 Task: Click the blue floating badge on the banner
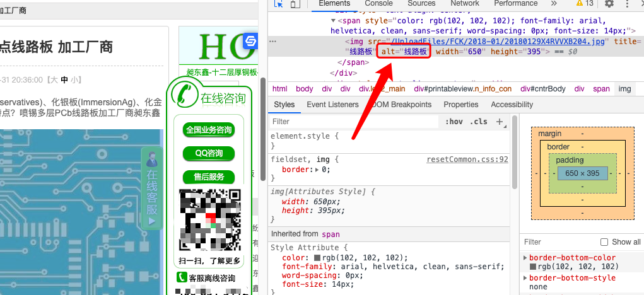(251, 41)
